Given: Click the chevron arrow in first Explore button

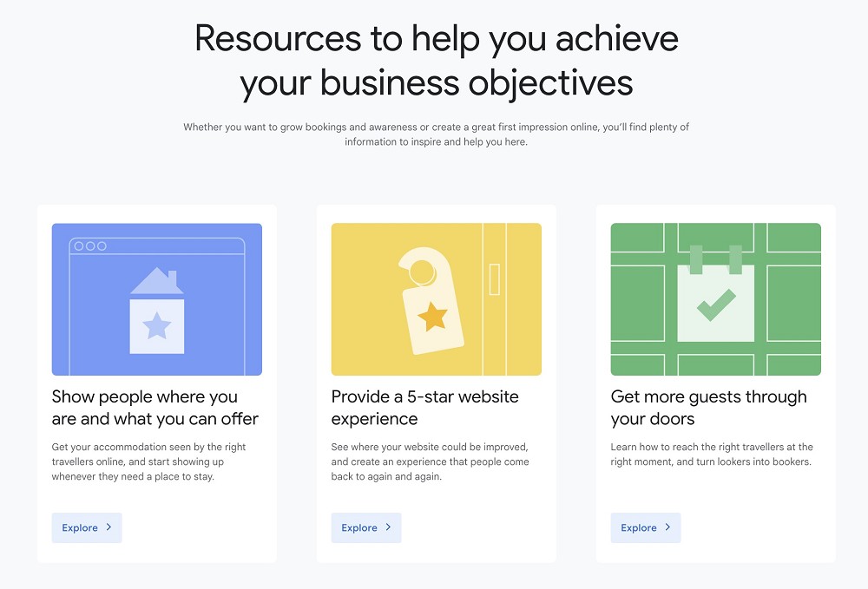Looking at the screenshot, I should tap(109, 527).
